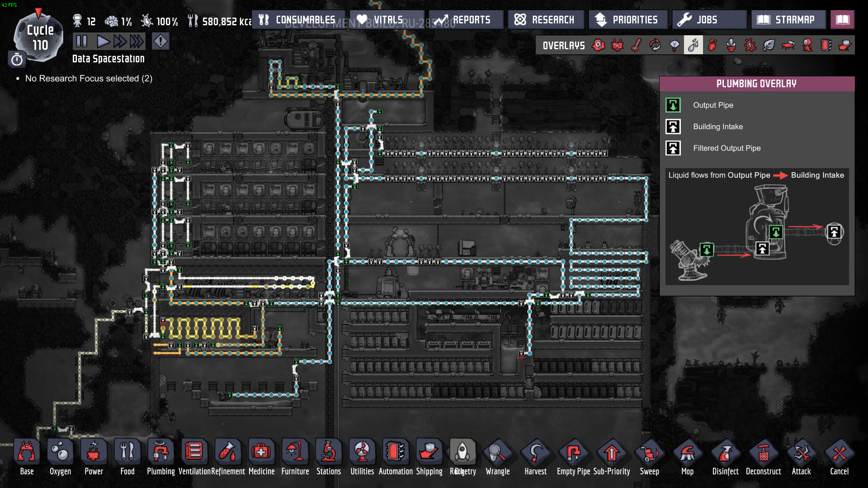Open the Priorities screen

click(627, 20)
